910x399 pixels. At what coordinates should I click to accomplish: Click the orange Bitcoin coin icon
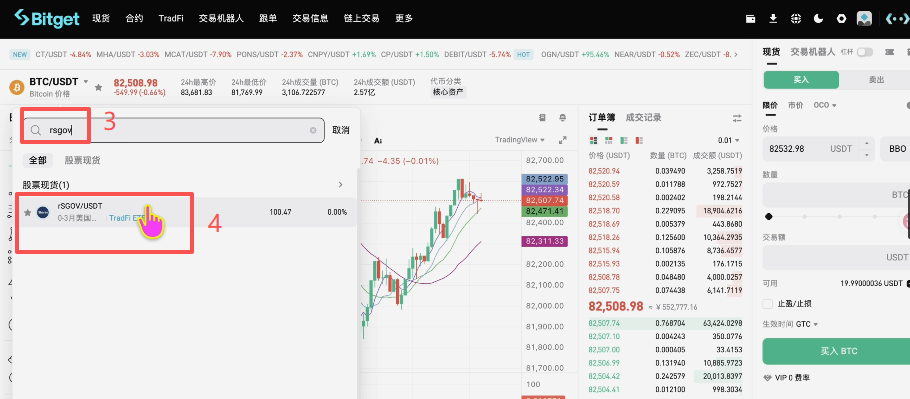17,88
